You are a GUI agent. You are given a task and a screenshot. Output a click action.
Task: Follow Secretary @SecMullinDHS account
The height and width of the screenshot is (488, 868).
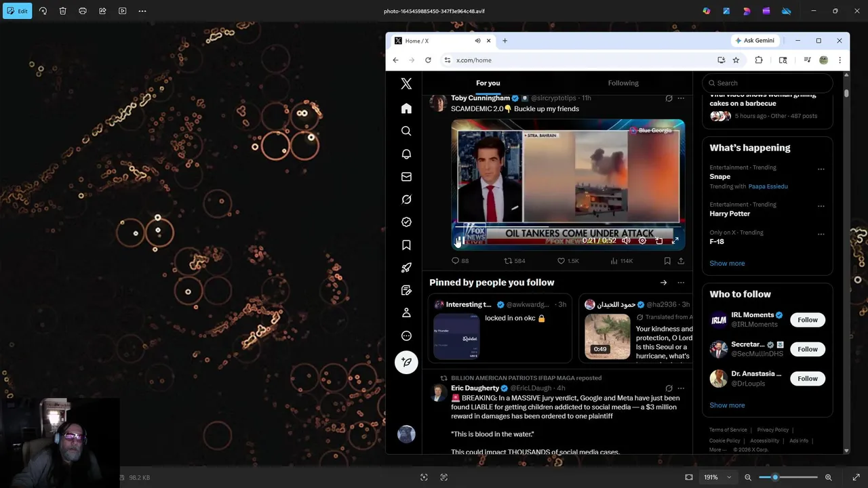tap(807, 349)
